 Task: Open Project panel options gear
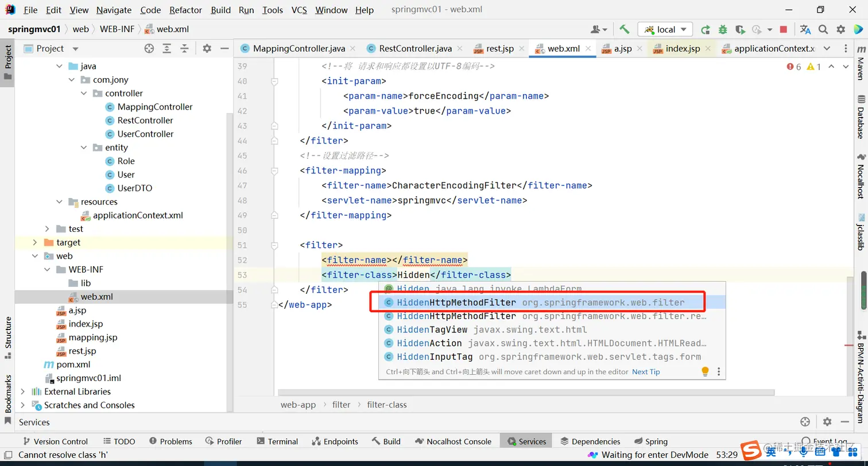click(207, 49)
